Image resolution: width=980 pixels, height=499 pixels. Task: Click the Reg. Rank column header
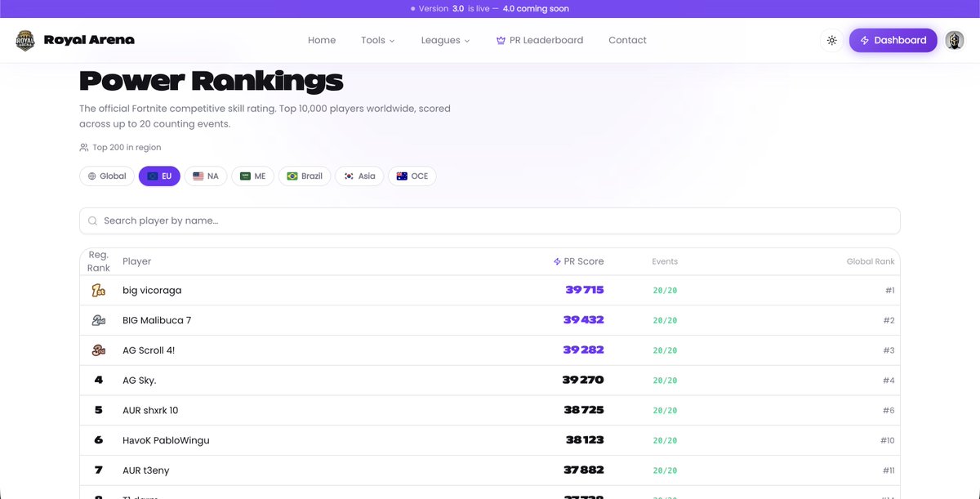pyautogui.click(x=99, y=261)
